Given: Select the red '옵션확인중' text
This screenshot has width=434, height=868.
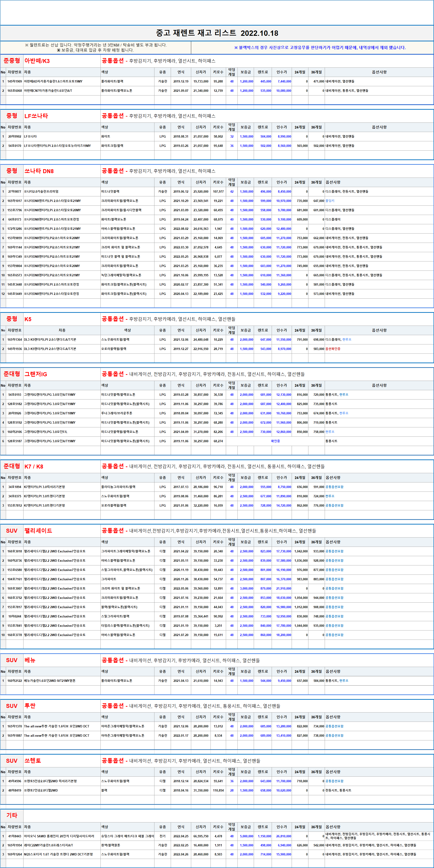Looking at the screenshot, I should 333,349.
